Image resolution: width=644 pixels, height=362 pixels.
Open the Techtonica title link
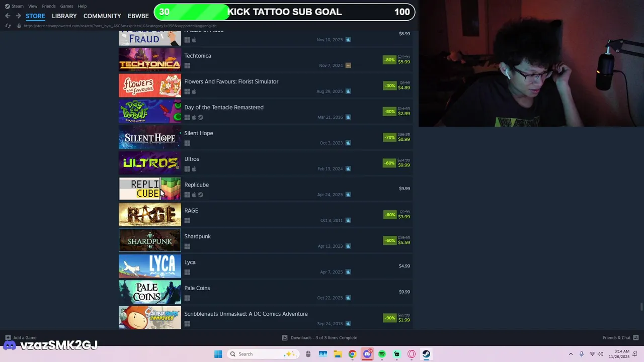[198, 56]
